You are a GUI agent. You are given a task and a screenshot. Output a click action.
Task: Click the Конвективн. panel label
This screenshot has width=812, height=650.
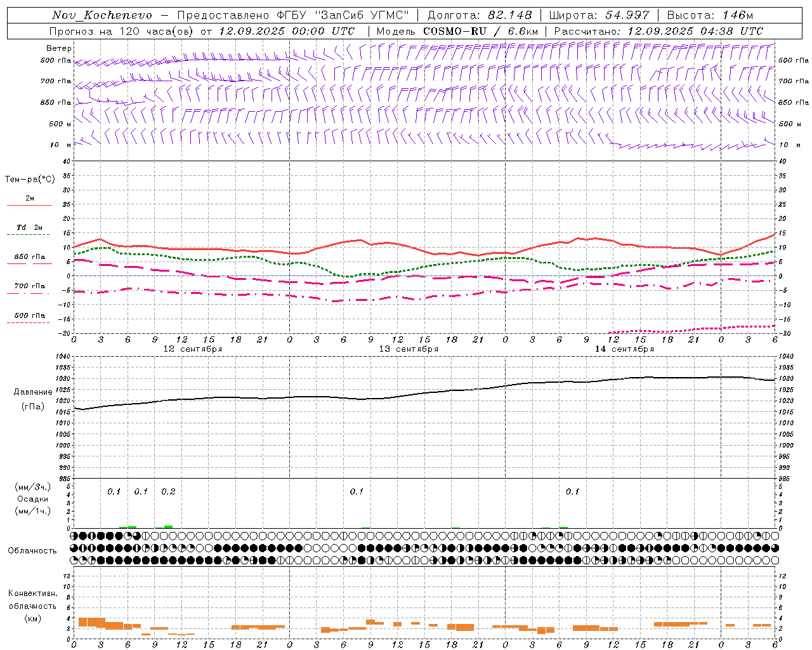[33, 594]
